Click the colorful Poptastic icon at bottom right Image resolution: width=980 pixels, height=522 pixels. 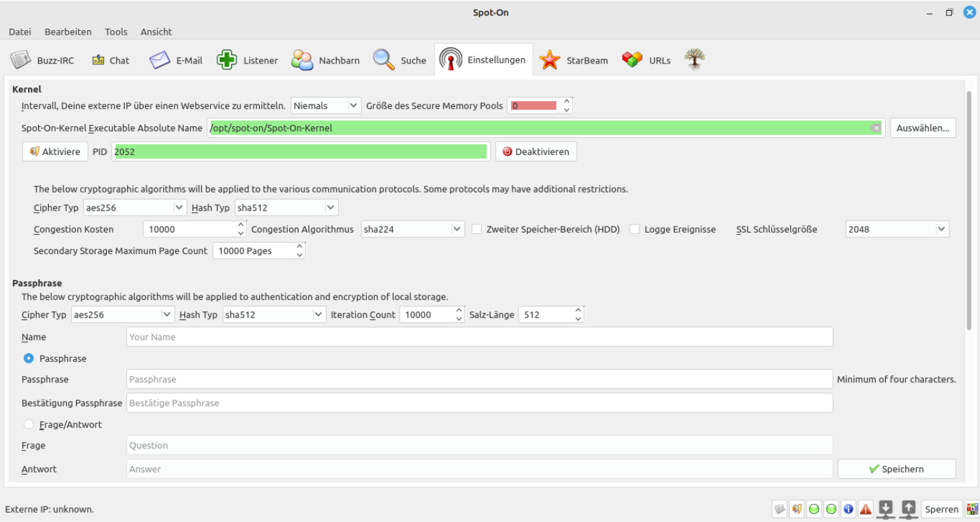[x=971, y=509]
